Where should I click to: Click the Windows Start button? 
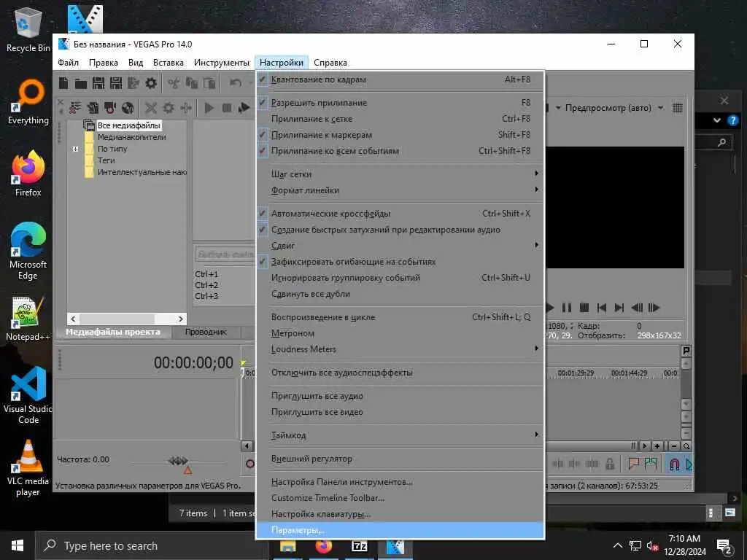pyautogui.click(x=18, y=545)
